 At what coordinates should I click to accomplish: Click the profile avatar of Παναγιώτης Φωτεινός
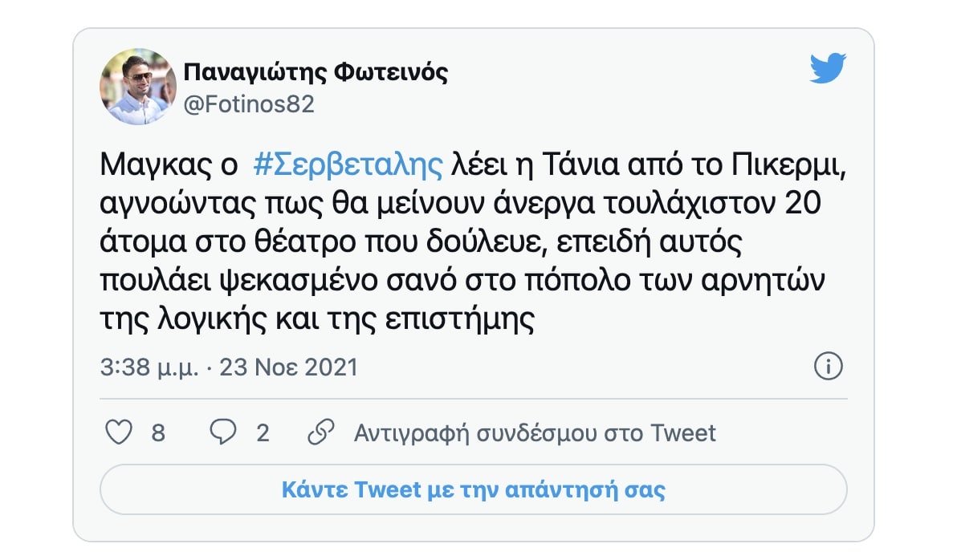[136, 83]
